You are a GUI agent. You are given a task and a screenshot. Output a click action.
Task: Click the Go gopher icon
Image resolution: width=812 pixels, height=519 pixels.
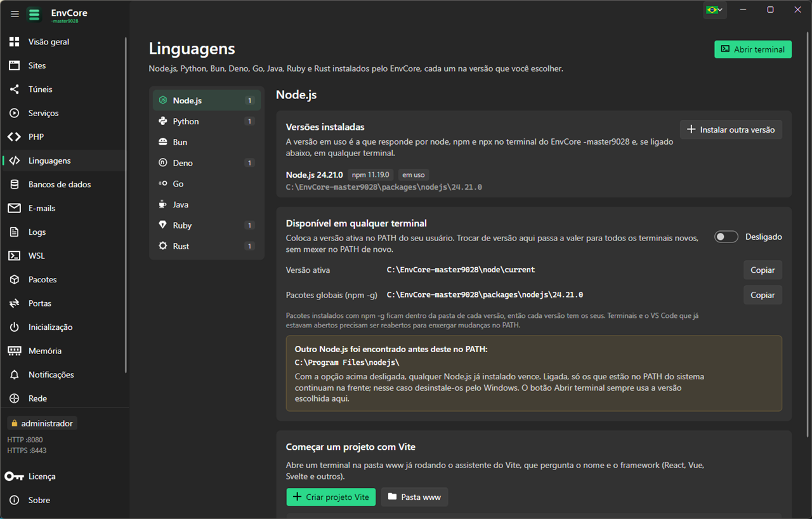coord(163,183)
